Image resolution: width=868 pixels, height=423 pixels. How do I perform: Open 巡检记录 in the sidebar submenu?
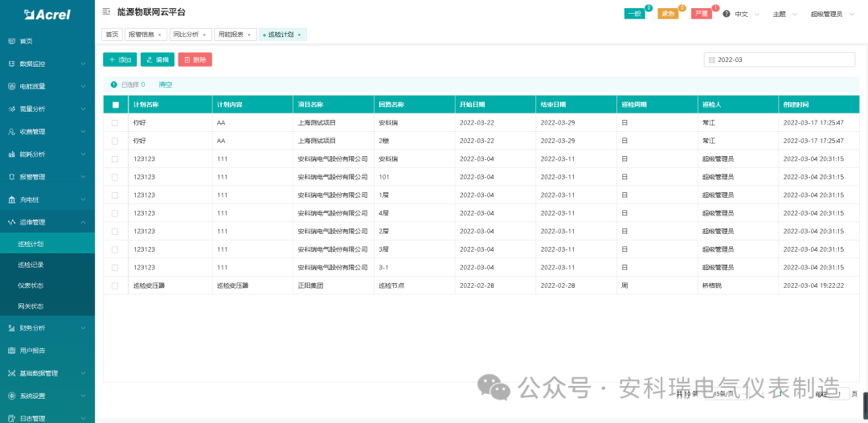pyautogui.click(x=31, y=265)
